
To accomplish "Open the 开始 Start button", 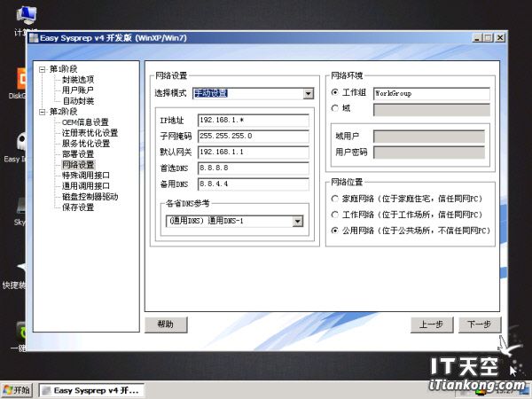I will 16,390.
